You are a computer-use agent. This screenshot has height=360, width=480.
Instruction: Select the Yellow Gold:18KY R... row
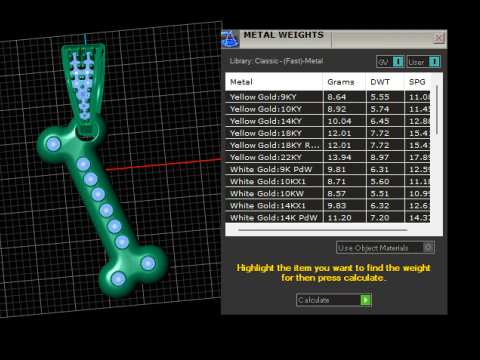(328, 145)
